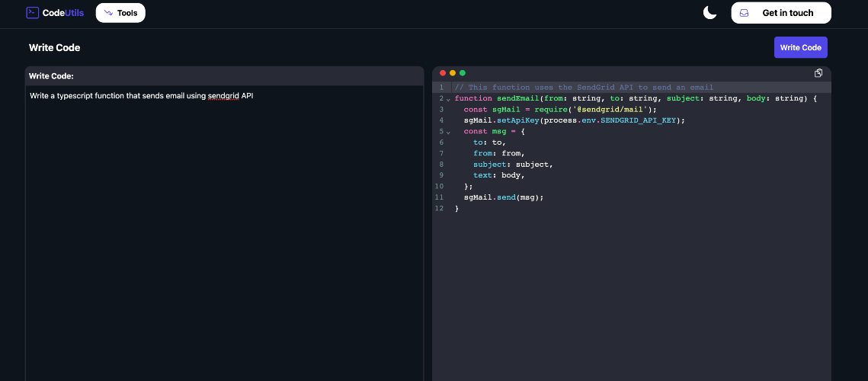This screenshot has width=868, height=381.
Task: Click the 'Write Code:' panel label
Action: (x=51, y=76)
